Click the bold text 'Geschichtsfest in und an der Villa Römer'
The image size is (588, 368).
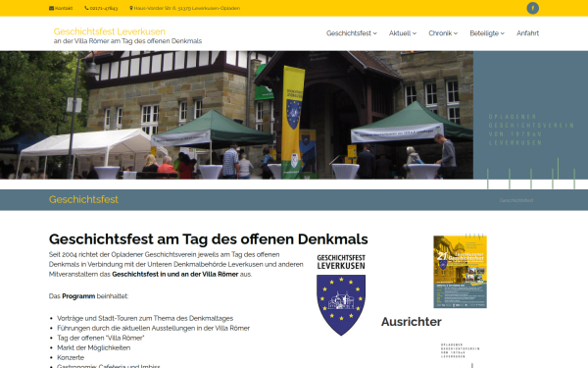tap(175, 274)
